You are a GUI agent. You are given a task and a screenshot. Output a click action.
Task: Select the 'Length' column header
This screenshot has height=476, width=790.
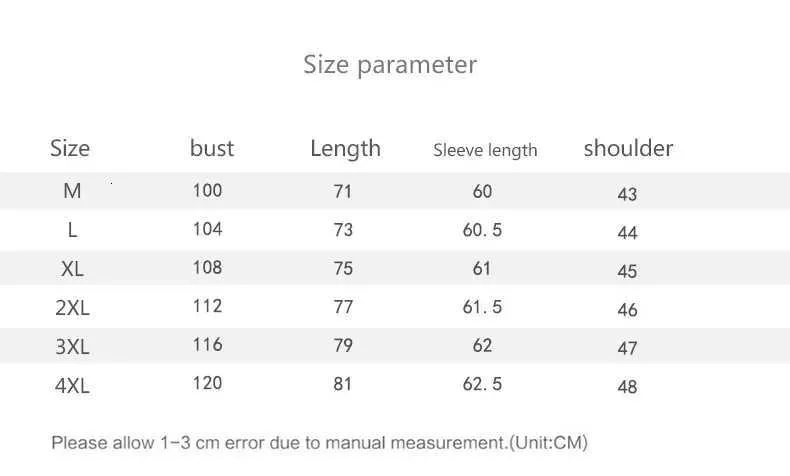[x=345, y=149]
